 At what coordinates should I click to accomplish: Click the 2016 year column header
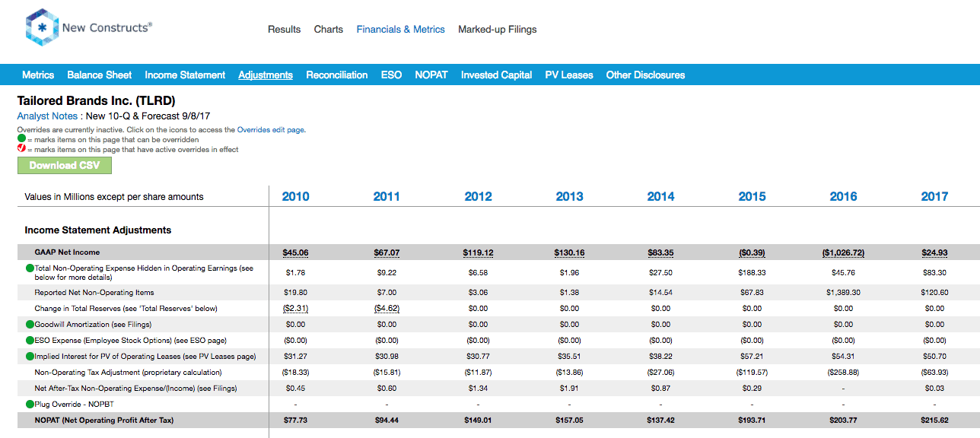(844, 196)
